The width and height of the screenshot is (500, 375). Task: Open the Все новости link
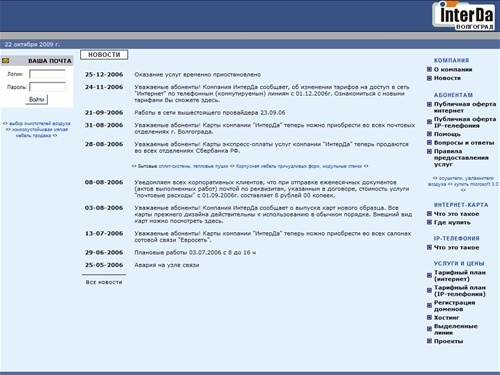coord(104,282)
